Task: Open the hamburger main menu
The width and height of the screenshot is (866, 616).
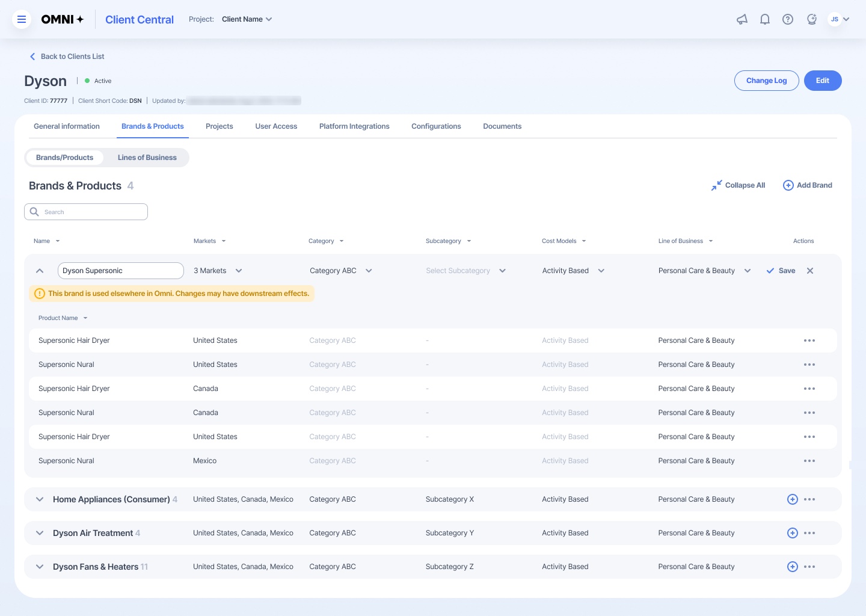Action: pyautogui.click(x=22, y=19)
